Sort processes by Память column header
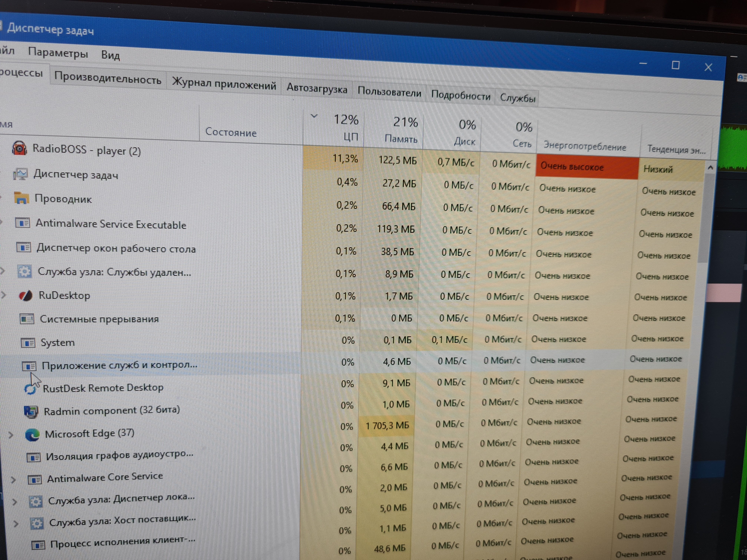This screenshot has height=560, width=747. point(401,139)
